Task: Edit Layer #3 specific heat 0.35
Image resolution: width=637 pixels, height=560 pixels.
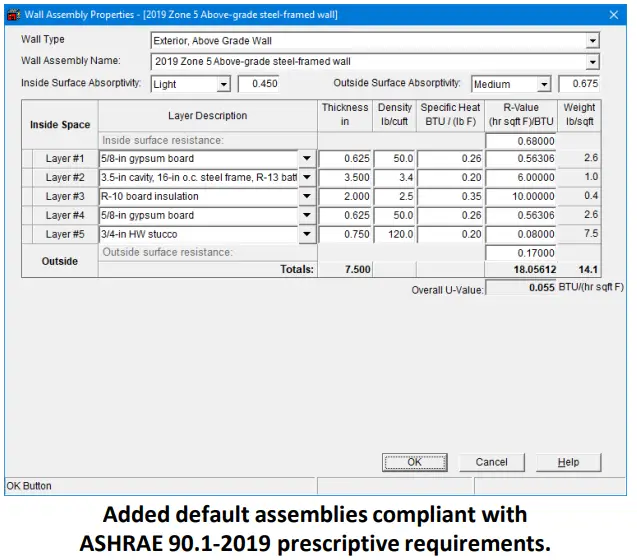Action: [x=450, y=196]
